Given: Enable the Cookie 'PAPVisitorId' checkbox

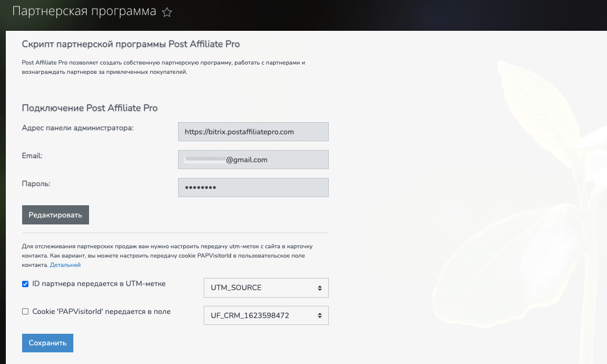Looking at the screenshot, I should click(x=25, y=312).
